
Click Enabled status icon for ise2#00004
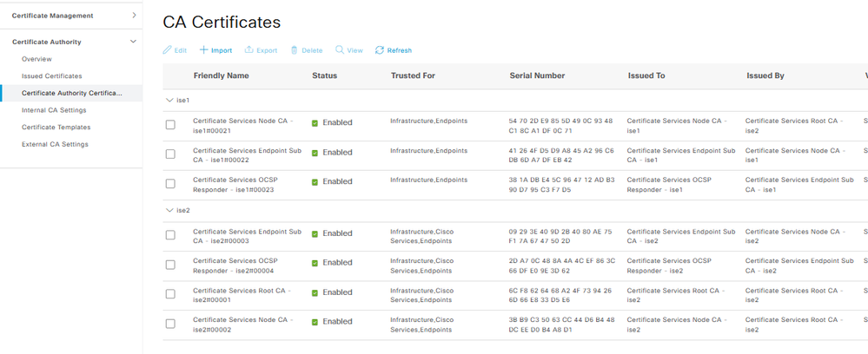315,263
